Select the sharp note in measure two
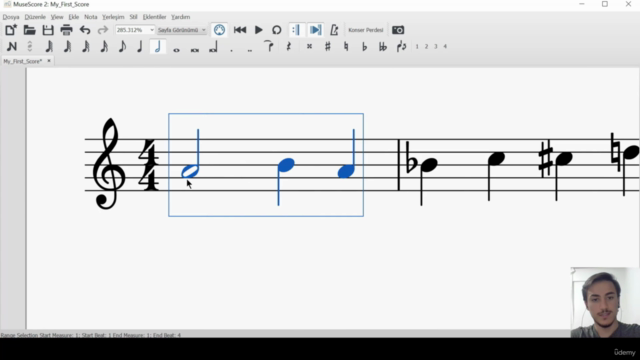Screen dimensions: 640x360 click(x=563, y=158)
